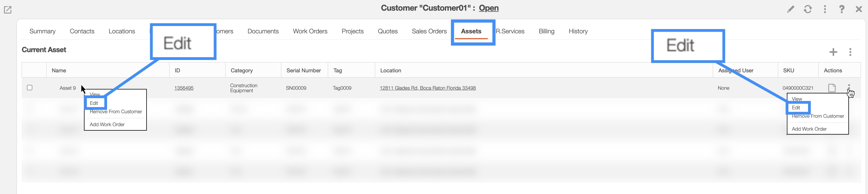
Task: Open asset ID 1356495 link
Action: point(184,88)
